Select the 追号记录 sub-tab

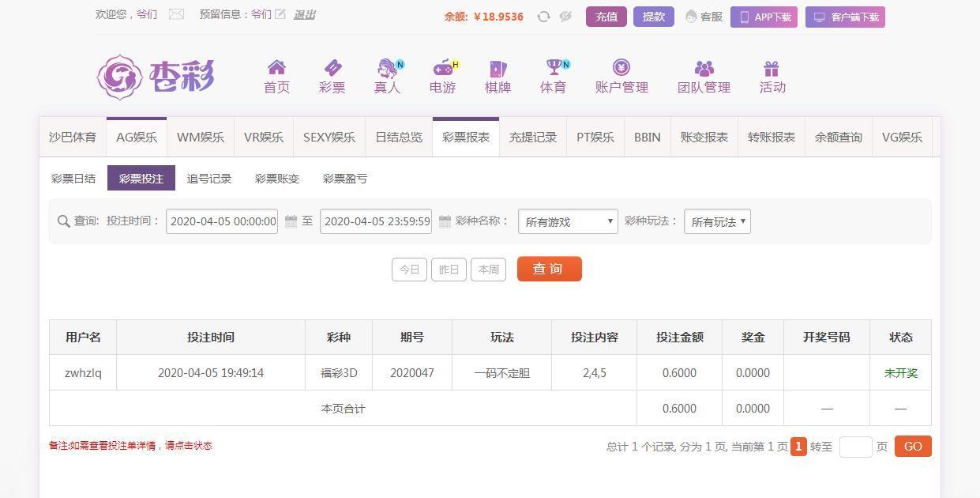coord(209,179)
